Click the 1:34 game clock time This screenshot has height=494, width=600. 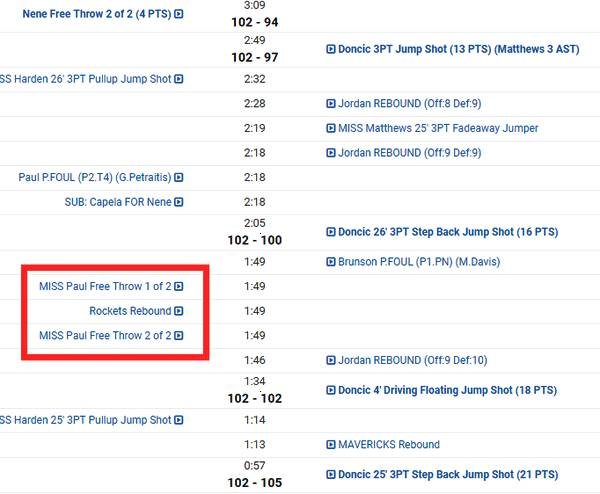coord(255,382)
